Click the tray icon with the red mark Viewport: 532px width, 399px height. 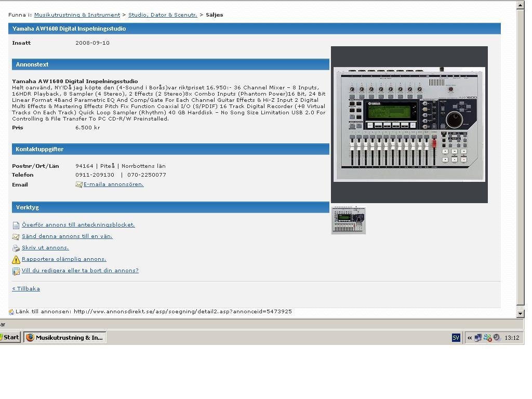point(487,338)
